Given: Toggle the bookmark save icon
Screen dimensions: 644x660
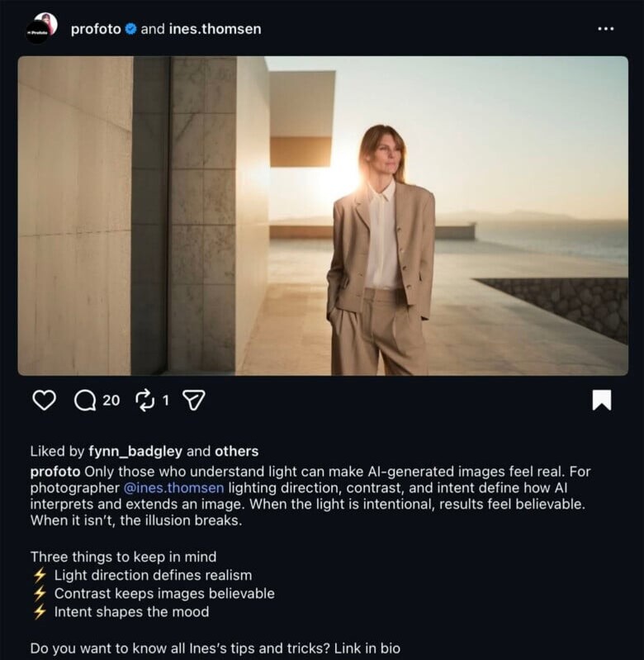Looking at the screenshot, I should pyautogui.click(x=602, y=401).
